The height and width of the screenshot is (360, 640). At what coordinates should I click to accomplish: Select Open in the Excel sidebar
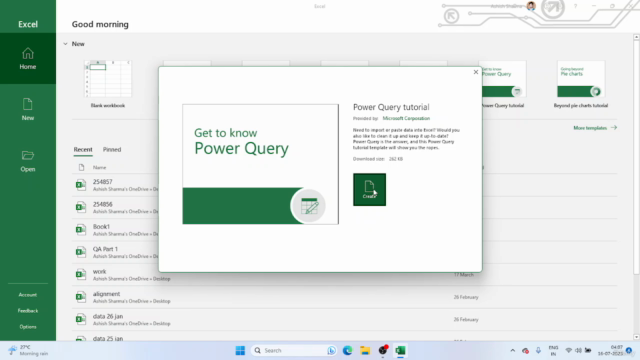coord(28,161)
